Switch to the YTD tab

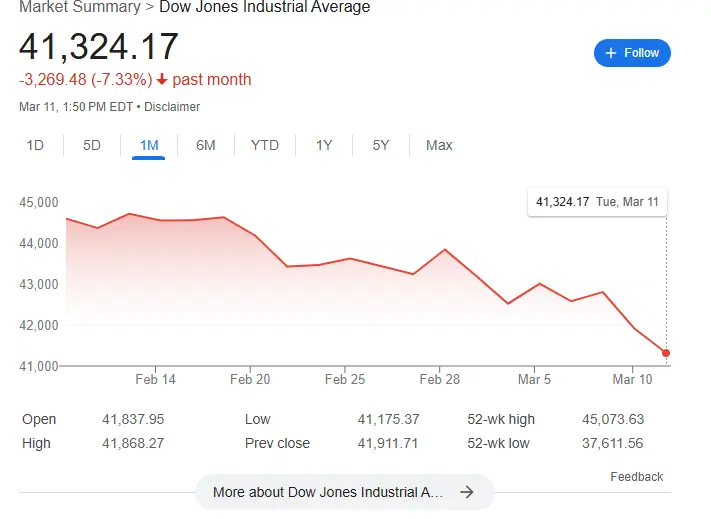pos(264,145)
